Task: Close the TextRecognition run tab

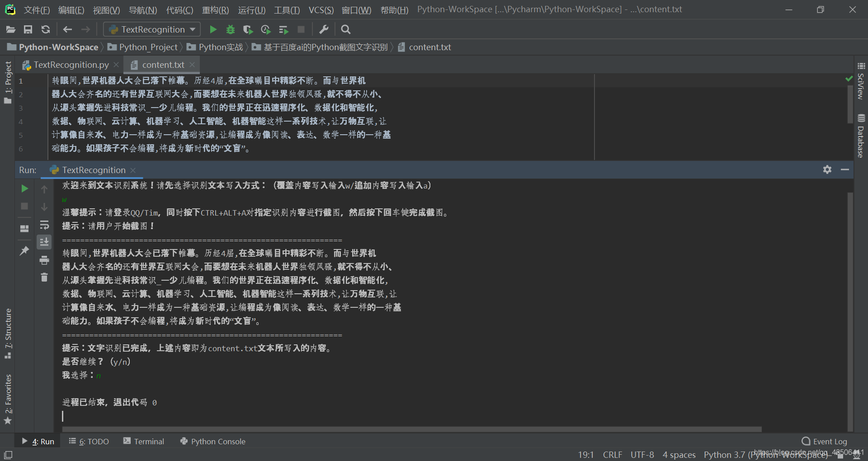Action: [133, 170]
